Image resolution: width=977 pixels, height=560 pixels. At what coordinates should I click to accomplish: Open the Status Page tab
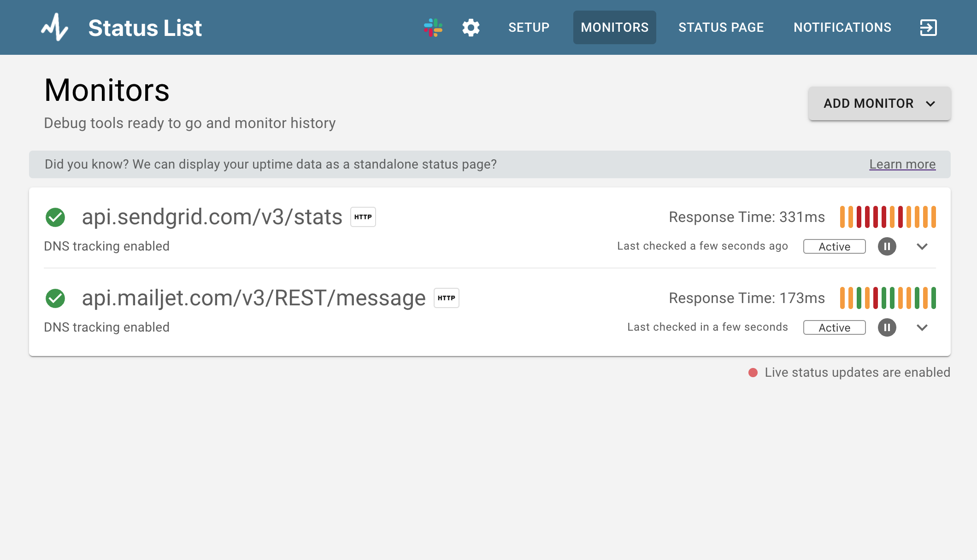tap(721, 28)
